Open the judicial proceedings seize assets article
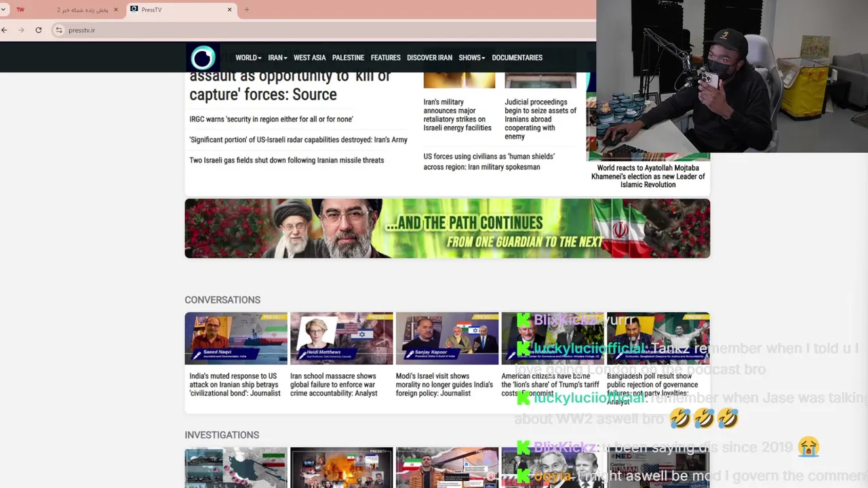Viewport: 868px width, 488px height. tap(540, 119)
